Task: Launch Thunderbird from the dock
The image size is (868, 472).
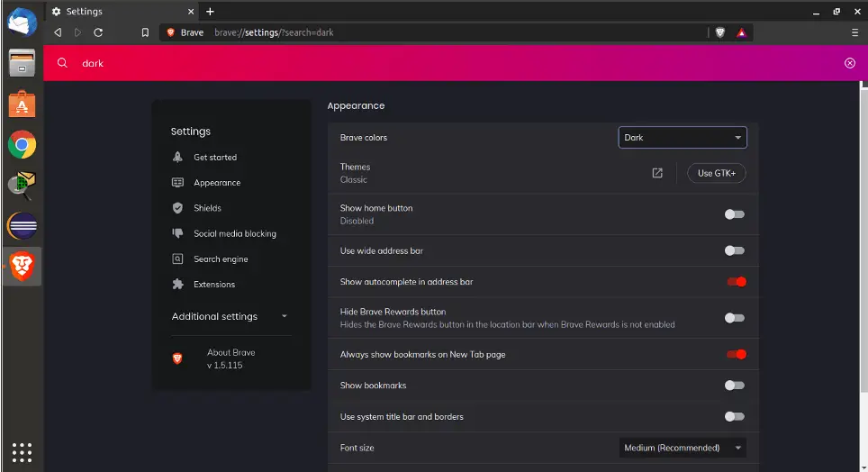Action: coord(23,23)
